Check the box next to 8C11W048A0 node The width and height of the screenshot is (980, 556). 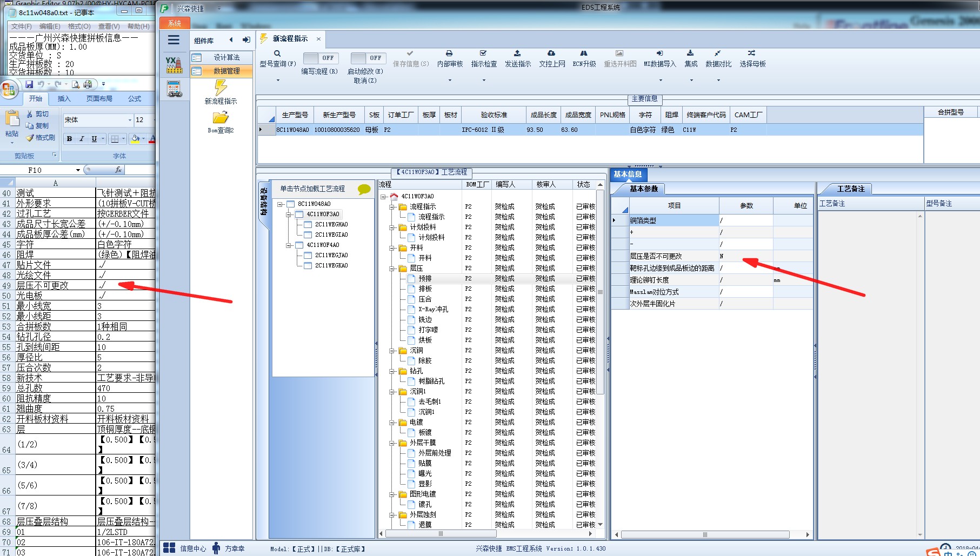pos(291,204)
